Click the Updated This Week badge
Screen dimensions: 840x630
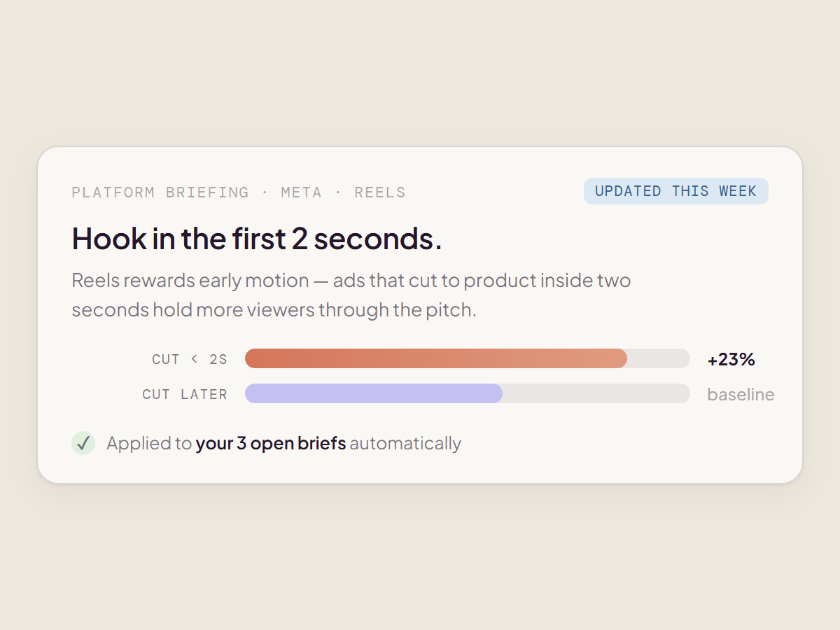(676, 191)
